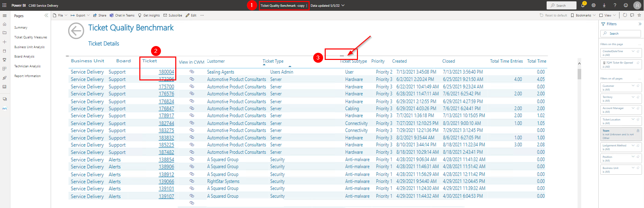Screen dimensions: 644x208
Task: Refresh the report visuals
Action: 625,15
